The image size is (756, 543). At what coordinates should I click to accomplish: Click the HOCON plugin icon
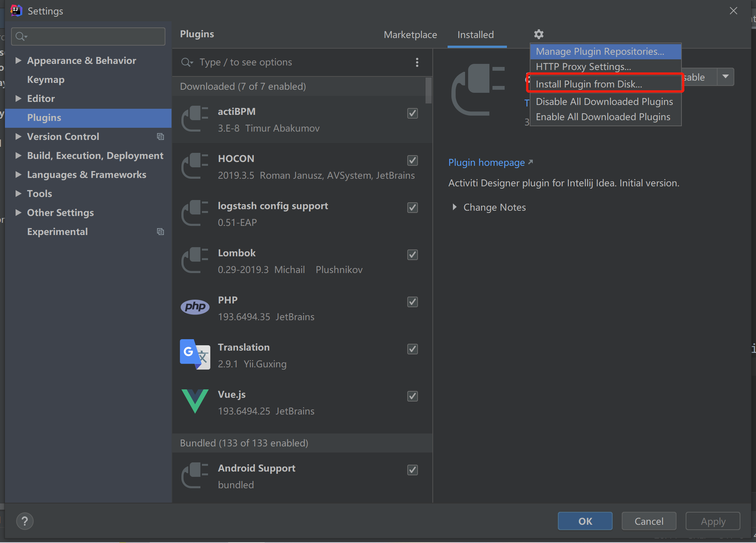coord(195,166)
